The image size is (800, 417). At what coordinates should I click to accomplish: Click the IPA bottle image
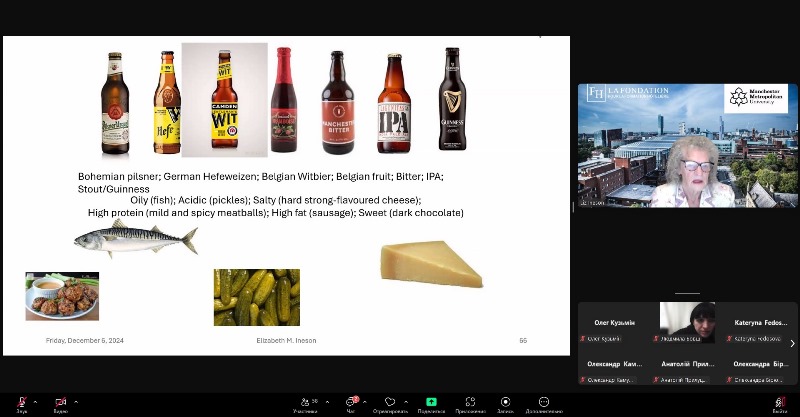(394, 104)
